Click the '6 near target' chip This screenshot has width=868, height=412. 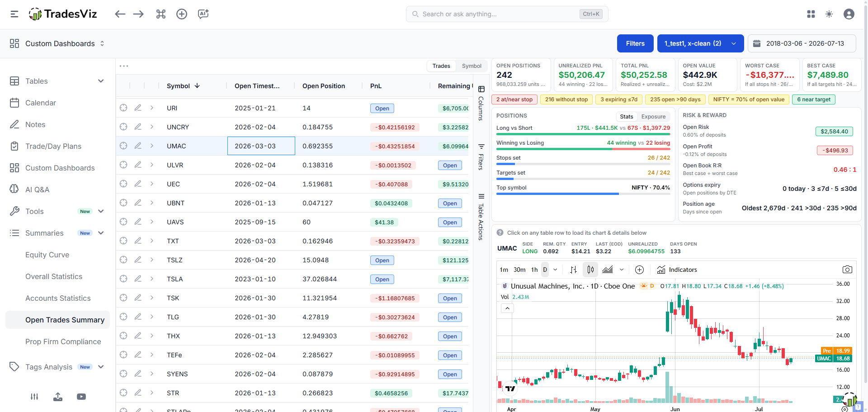[x=814, y=99]
